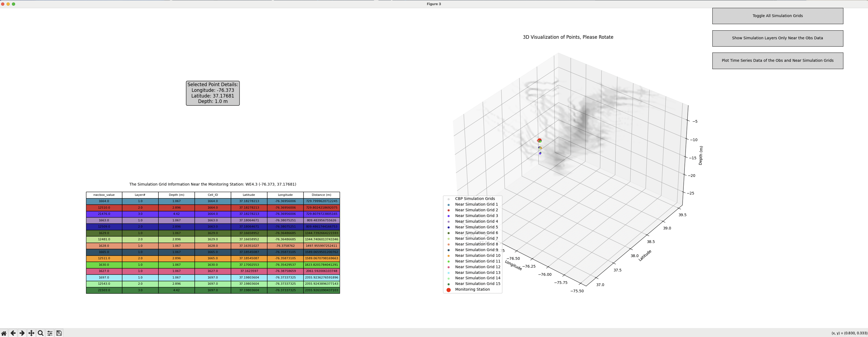Viewport: 868px width, 337px height.
Task: Select the Latitude column header filter
Action: point(248,195)
